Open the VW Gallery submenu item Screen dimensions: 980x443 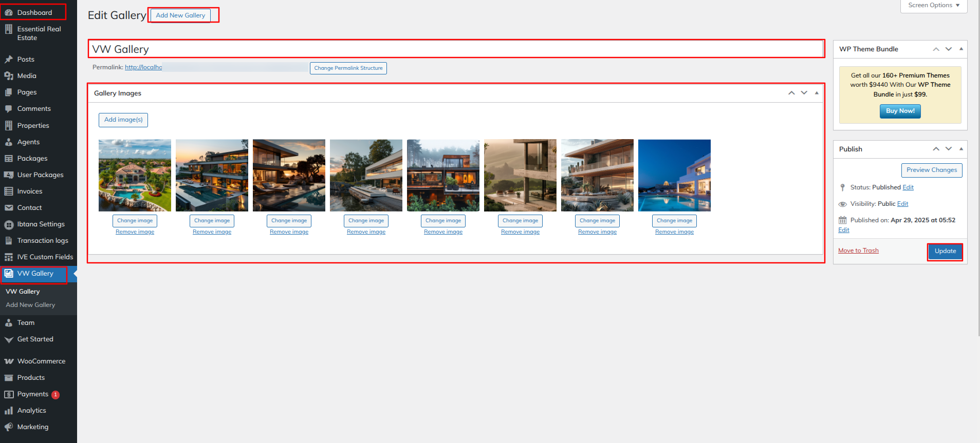click(23, 292)
